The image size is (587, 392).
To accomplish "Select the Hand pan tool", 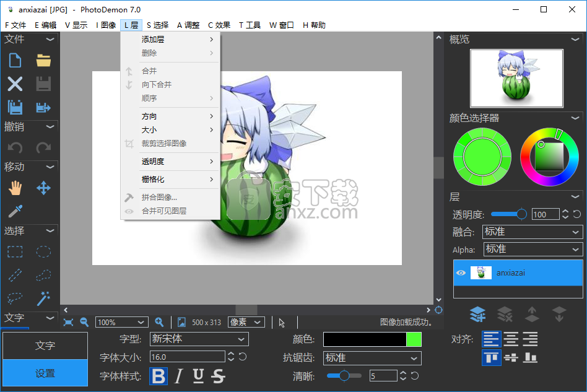I will coord(15,188).
